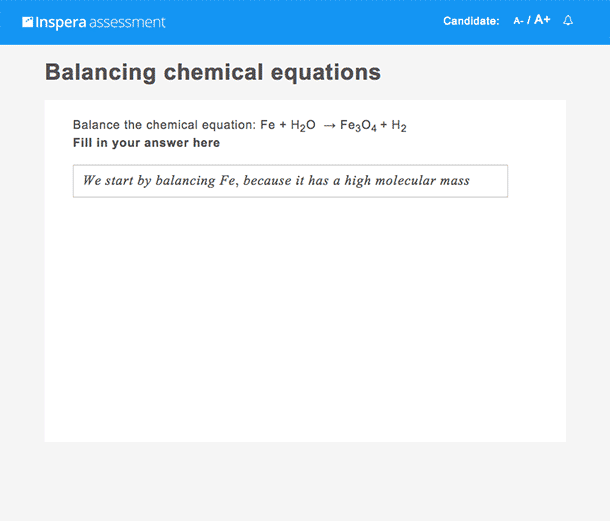Click the 'Fill in your answer here' label
Viewport: 610px width, 521px height.
click(x=146, y=143)
